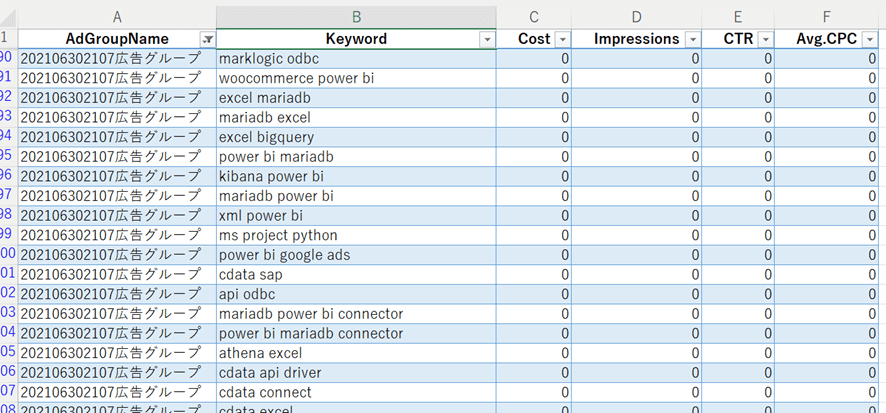
Task: Expand the Cost column filter dropdown
Action: click(x=562, y=39)
